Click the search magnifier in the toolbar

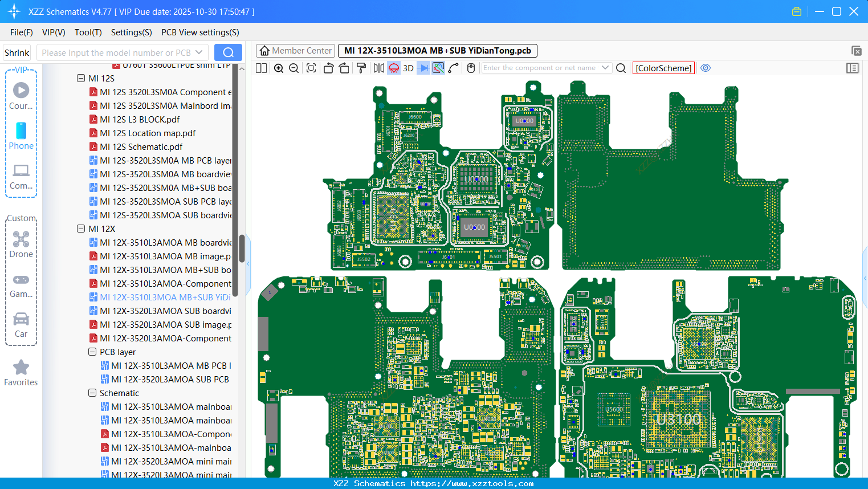621,68
